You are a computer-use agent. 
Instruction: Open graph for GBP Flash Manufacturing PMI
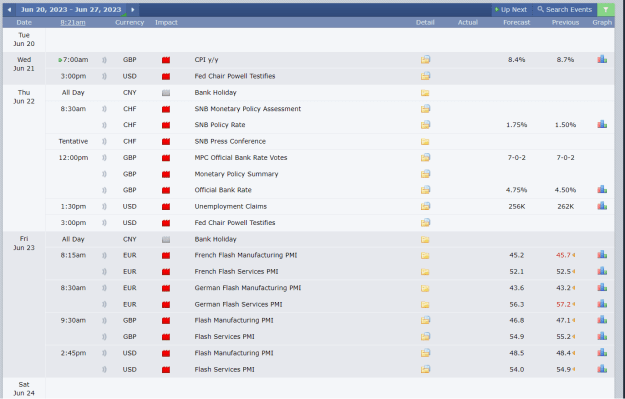[x=602, y=320]
